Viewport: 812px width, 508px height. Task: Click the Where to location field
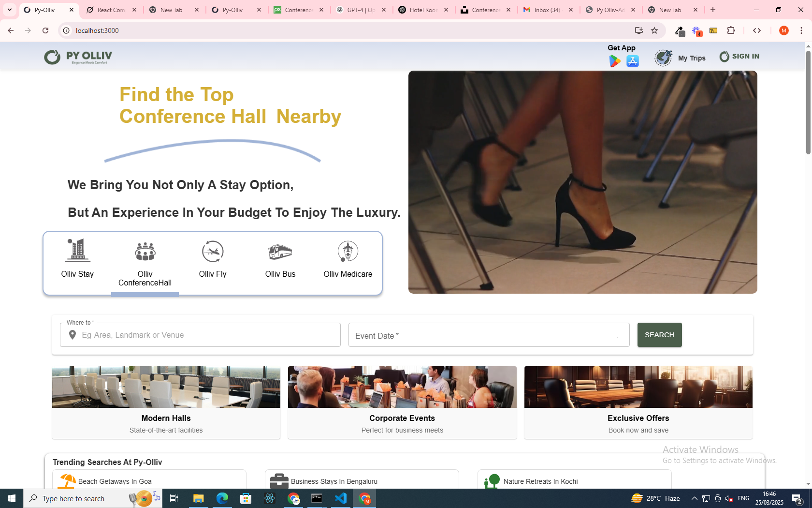click(208, 335)
